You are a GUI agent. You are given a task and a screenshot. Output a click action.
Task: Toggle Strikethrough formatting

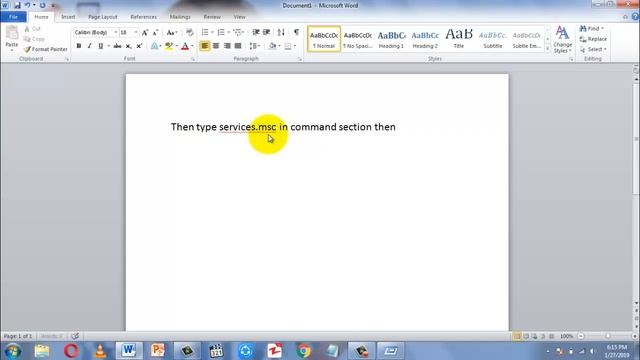click(118, 46)
